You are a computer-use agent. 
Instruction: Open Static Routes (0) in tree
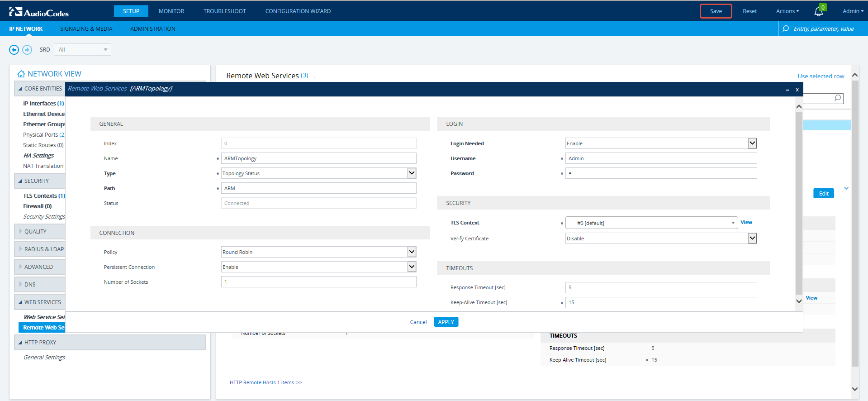click(43, 145)
